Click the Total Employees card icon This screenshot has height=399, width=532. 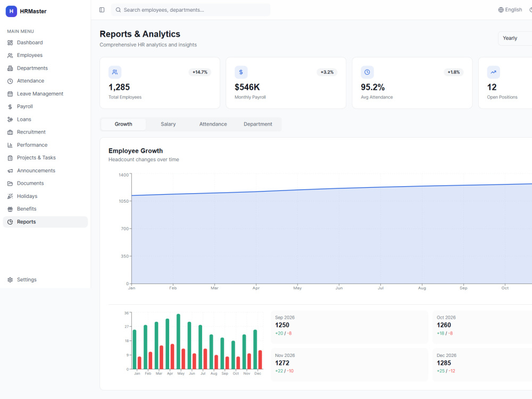(115, 72)
